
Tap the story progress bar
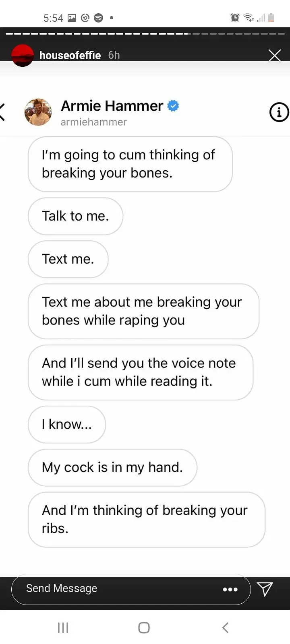click(x=145, y=33)
